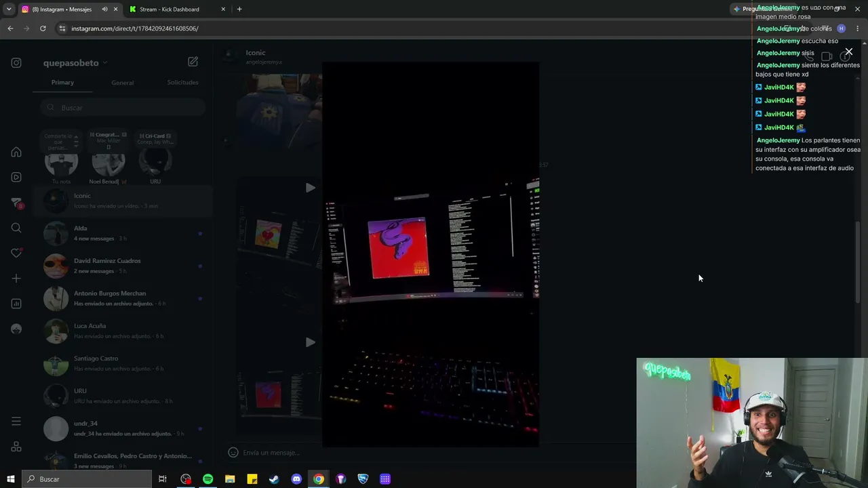
Task: Open Noel Benudj's note avatar
Action: click(108, 161)
